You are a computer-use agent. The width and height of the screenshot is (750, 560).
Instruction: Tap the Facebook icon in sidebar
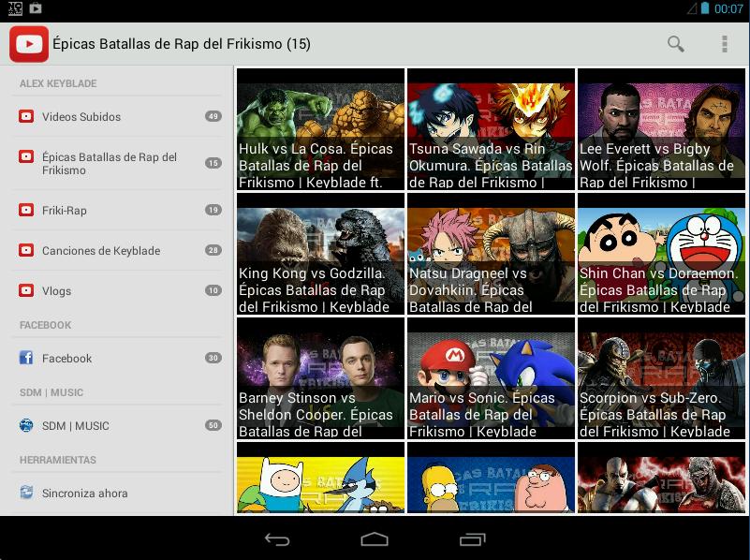[x=26, y=359]
